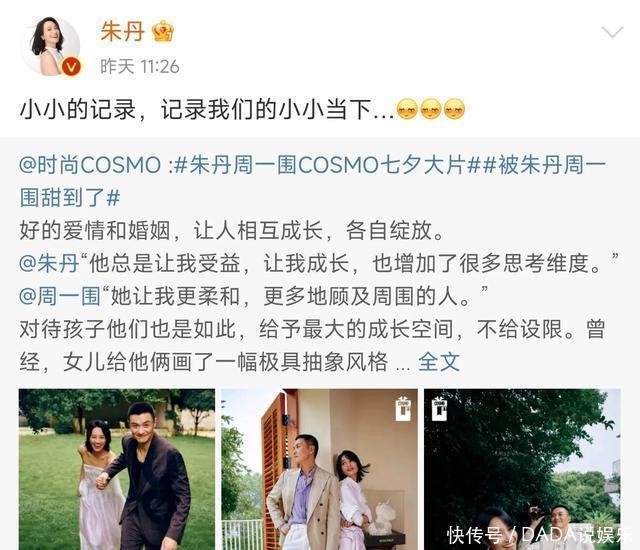Tap the @周一围 mention link
This screenshot has width=640, height=550.
(x=60, y=296)
